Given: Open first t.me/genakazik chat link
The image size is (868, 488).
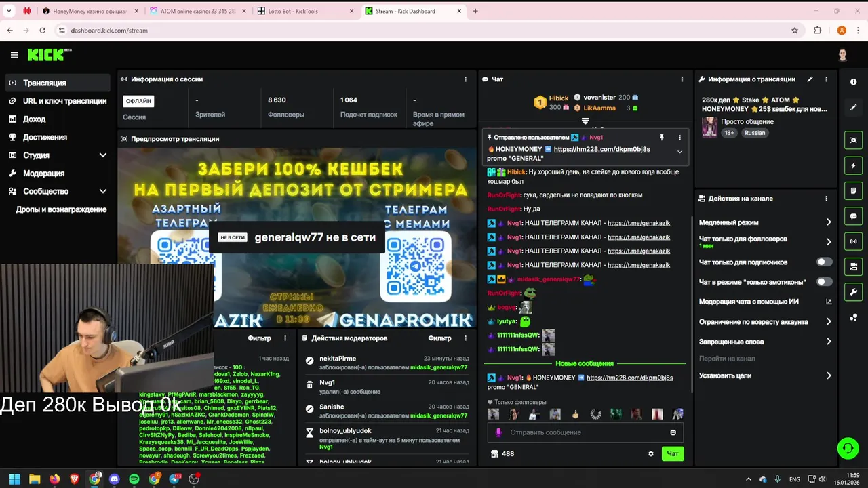Looking at the screenshot, I should [x=639, y=223].
